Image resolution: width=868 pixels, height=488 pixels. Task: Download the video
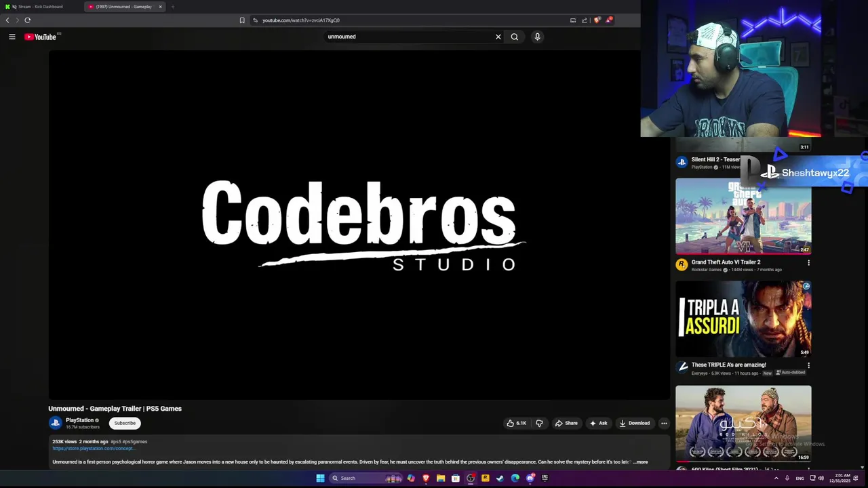tap(635, 423)
